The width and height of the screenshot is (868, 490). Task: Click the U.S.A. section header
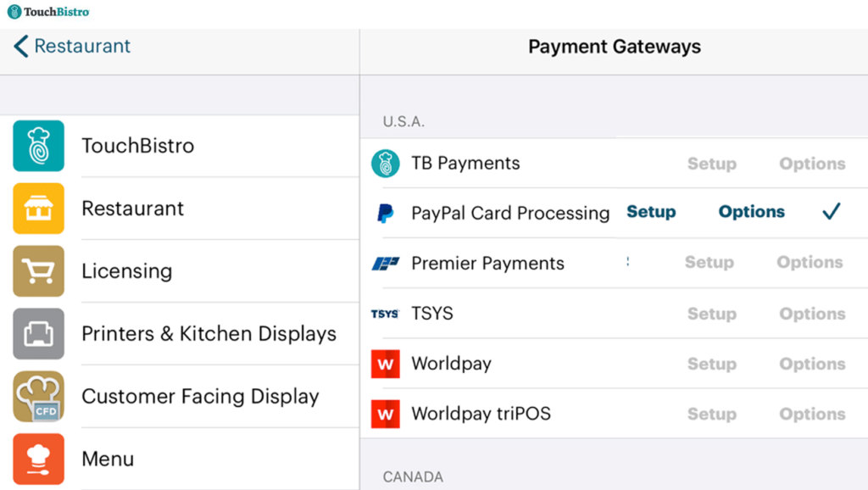(403, 121)
